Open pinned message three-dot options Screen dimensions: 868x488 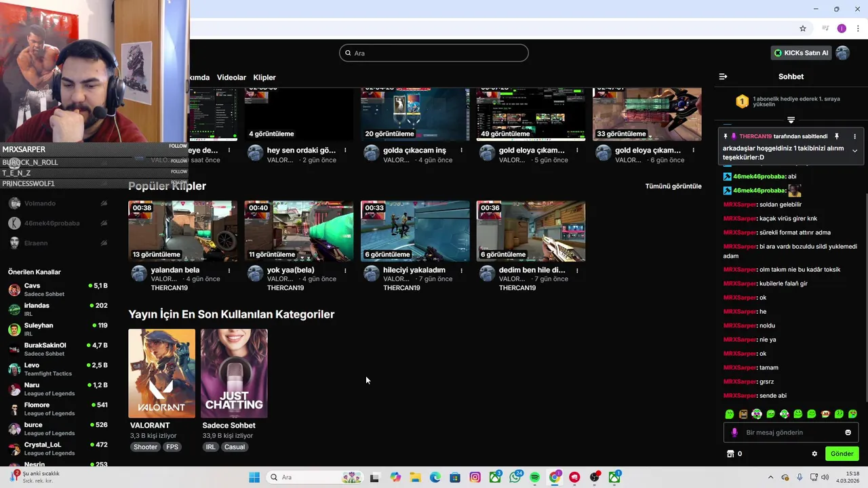coord(854,136)
